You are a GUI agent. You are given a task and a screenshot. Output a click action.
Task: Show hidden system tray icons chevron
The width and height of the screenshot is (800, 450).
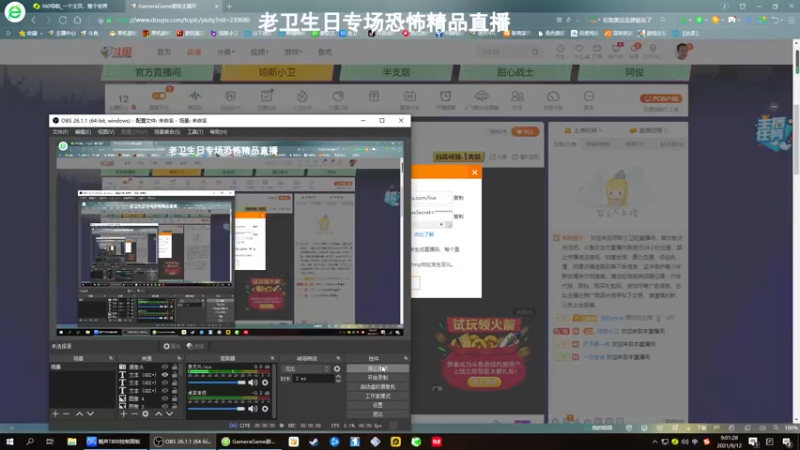tap(655, 442)
